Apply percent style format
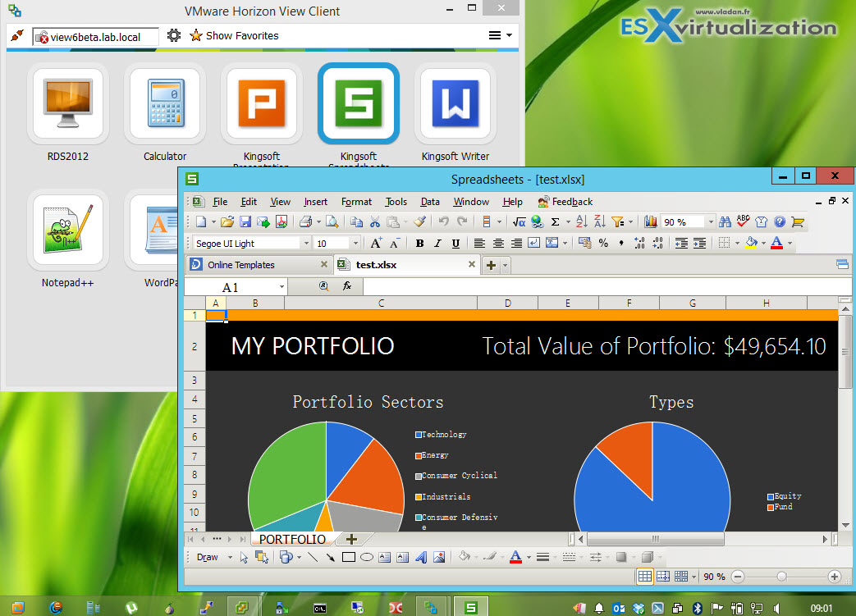 point(603,244)
